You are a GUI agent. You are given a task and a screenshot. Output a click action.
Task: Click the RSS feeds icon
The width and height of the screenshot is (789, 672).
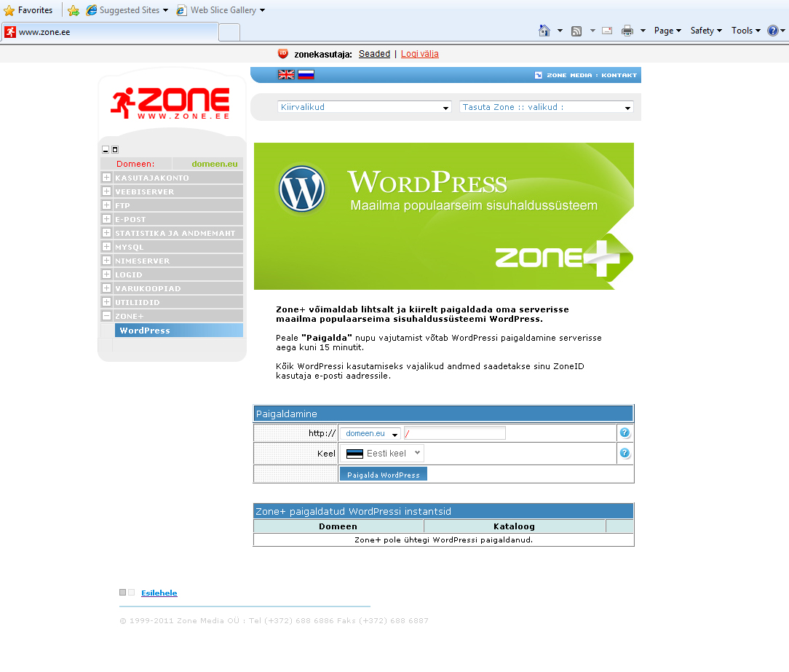coord(576,31)
